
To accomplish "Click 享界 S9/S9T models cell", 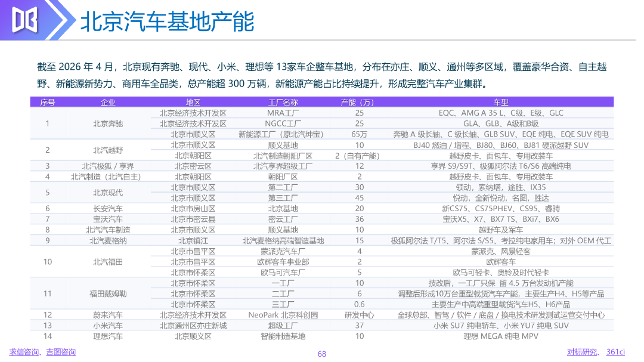I will pyautogui.click(x=501, y=166).
